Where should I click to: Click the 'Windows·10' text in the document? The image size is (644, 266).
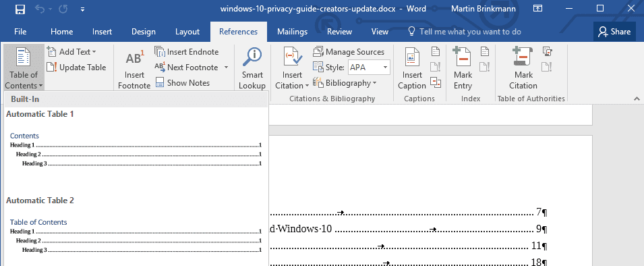305,229
